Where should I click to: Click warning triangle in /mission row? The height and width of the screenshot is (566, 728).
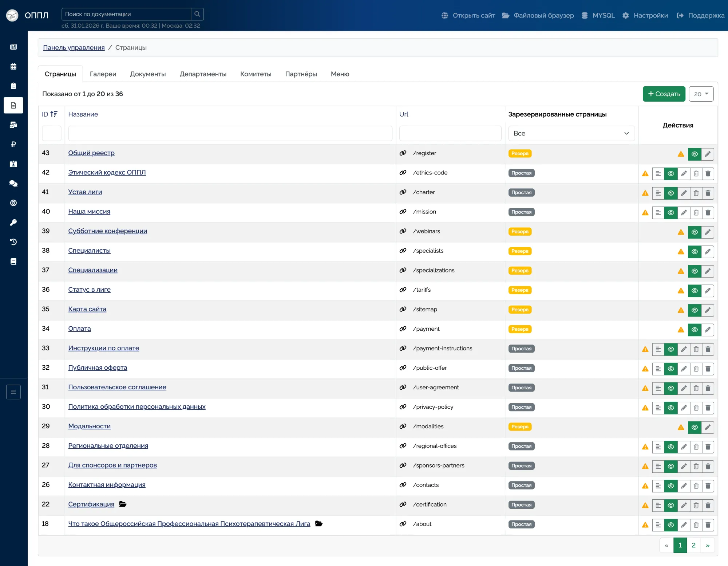tap(645, 213)
